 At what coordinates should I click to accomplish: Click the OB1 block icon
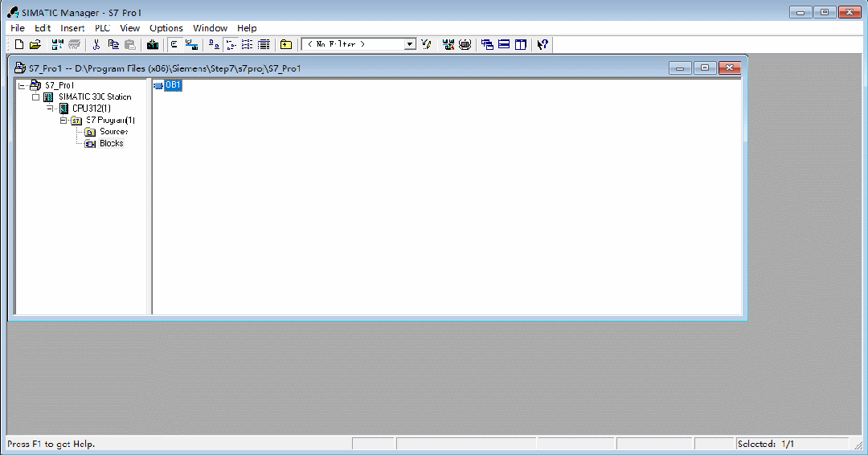[x=158, y=86]
